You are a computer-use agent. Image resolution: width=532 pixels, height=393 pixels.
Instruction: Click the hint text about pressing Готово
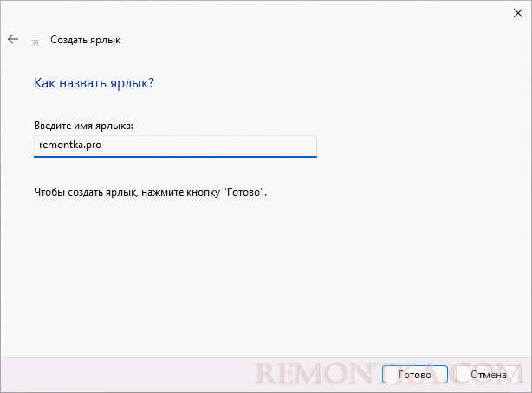click(150, 192)
